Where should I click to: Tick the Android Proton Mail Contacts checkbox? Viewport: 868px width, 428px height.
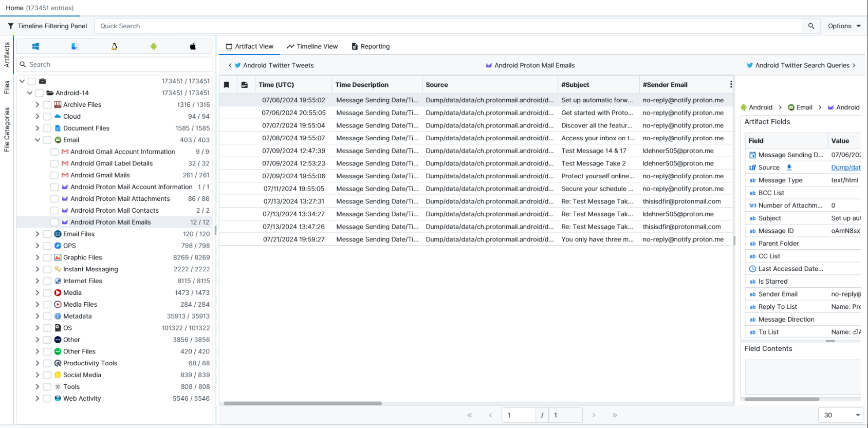pos(54,211)
